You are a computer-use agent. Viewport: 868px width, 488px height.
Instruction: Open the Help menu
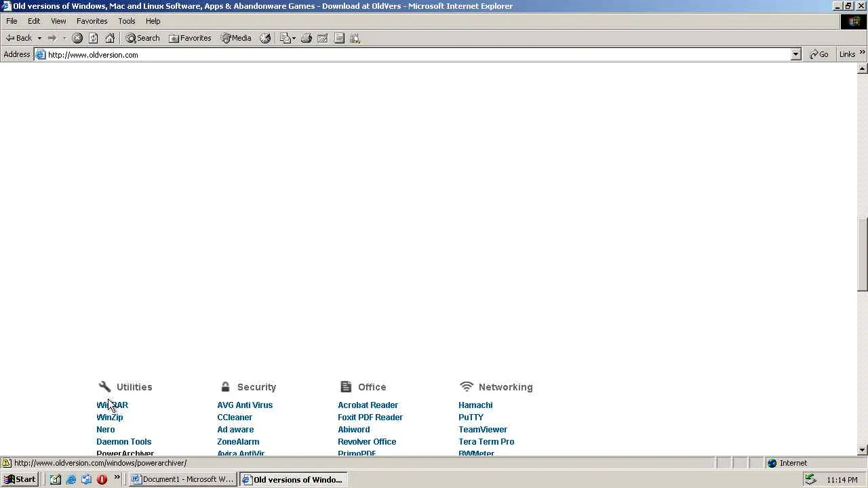pos(153,21)
